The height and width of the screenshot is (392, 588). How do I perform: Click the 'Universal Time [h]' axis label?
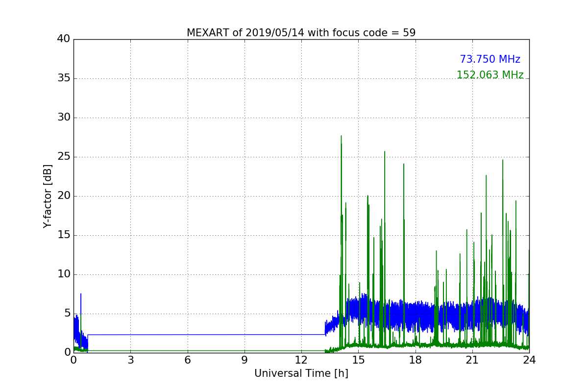pos(301,373)
